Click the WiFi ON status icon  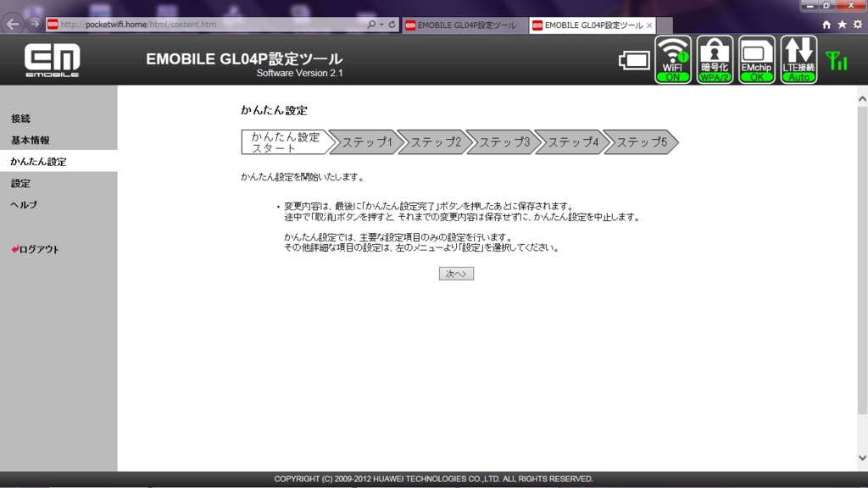click(672, 60)
